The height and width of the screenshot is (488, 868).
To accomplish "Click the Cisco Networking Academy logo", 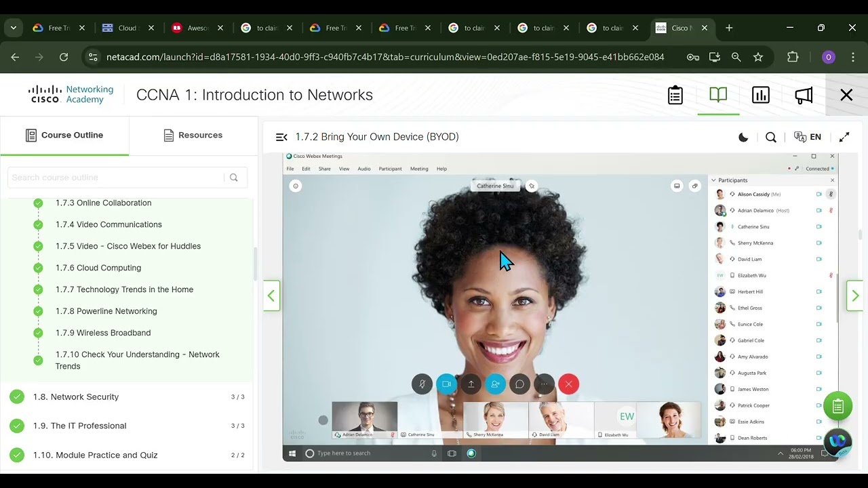I will (71, 95).
